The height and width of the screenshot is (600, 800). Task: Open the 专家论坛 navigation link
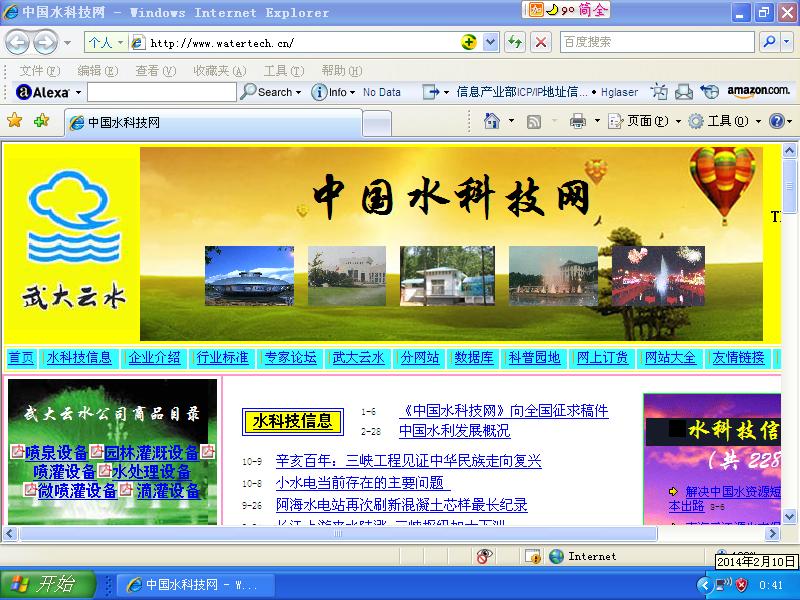[x=290, y=357]
